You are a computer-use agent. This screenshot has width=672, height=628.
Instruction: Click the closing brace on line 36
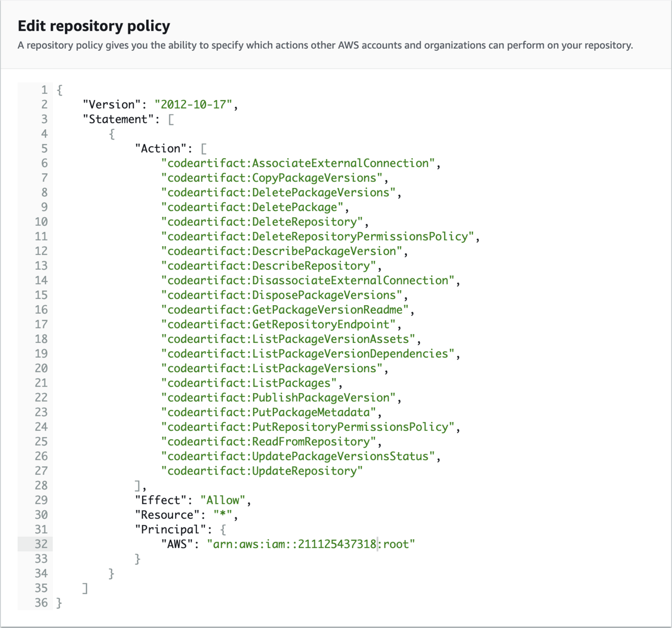click(x=59, y=603)
